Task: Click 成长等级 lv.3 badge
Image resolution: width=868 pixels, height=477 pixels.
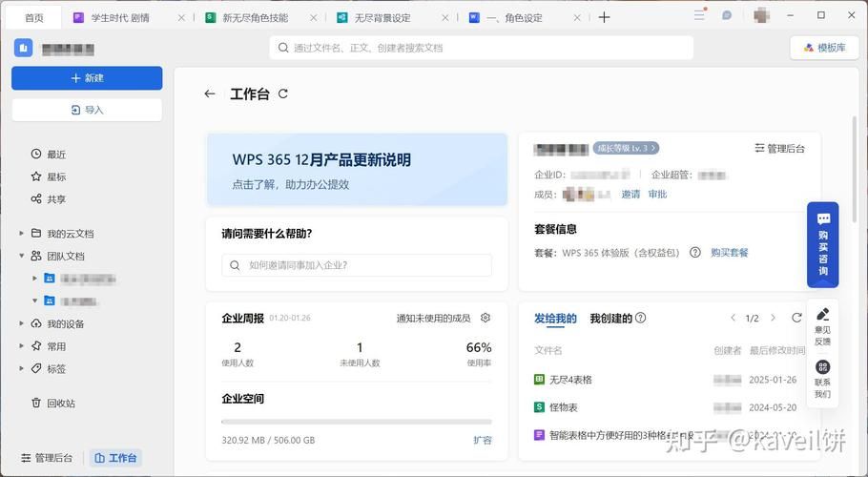Action: tap(626, 148)
